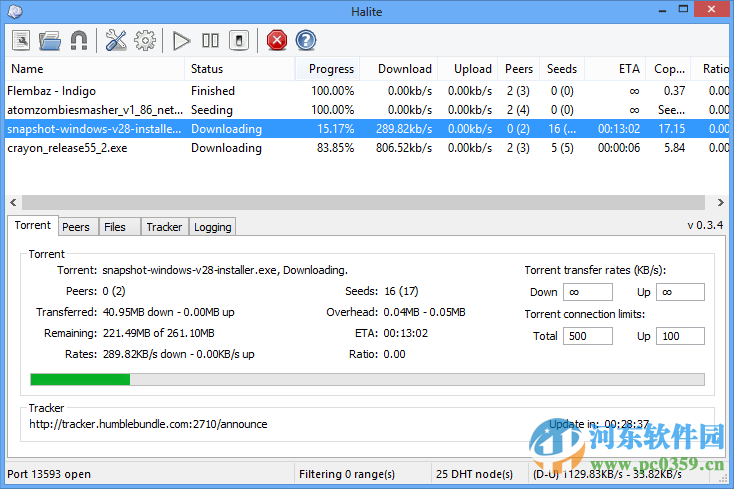Viewport: 734px width, 489px height.
Task: Click the Down transfer rate field
Action: 587,292
